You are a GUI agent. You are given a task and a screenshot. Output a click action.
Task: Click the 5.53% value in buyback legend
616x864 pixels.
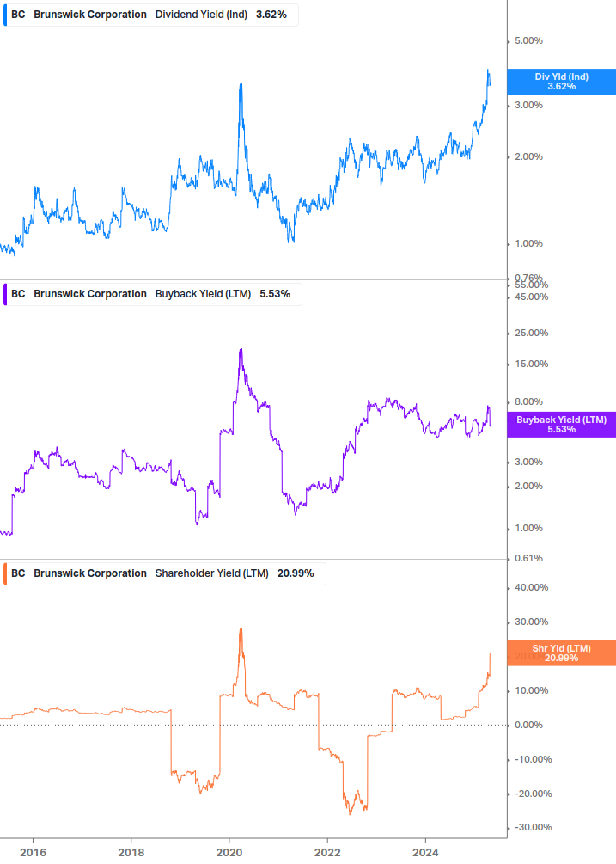pyautogui.click(x=275, y=294)
